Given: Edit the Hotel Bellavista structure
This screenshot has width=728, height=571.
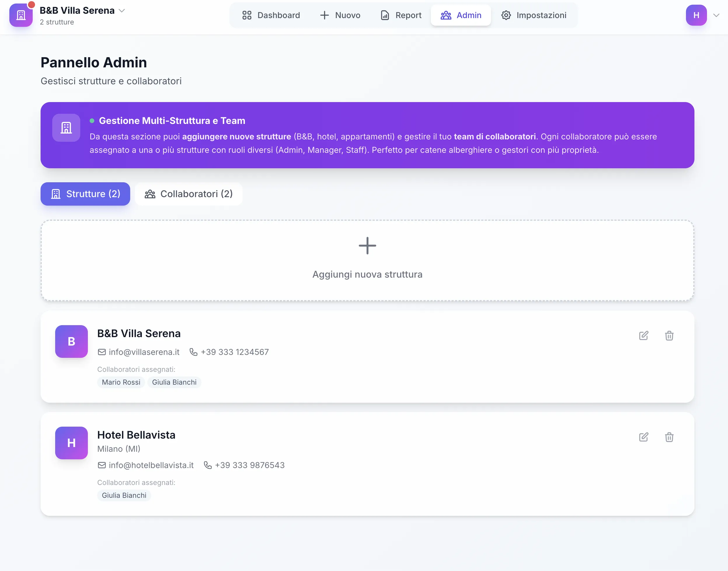Looking at the screenshot, I should point(643,437).
